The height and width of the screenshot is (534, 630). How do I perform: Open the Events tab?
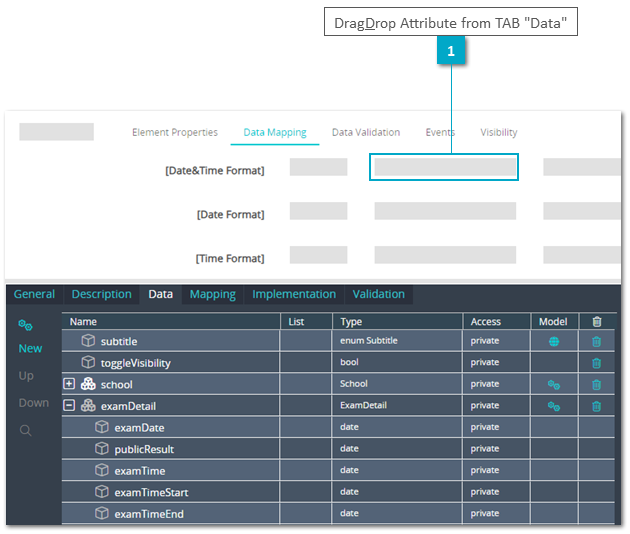440,132
